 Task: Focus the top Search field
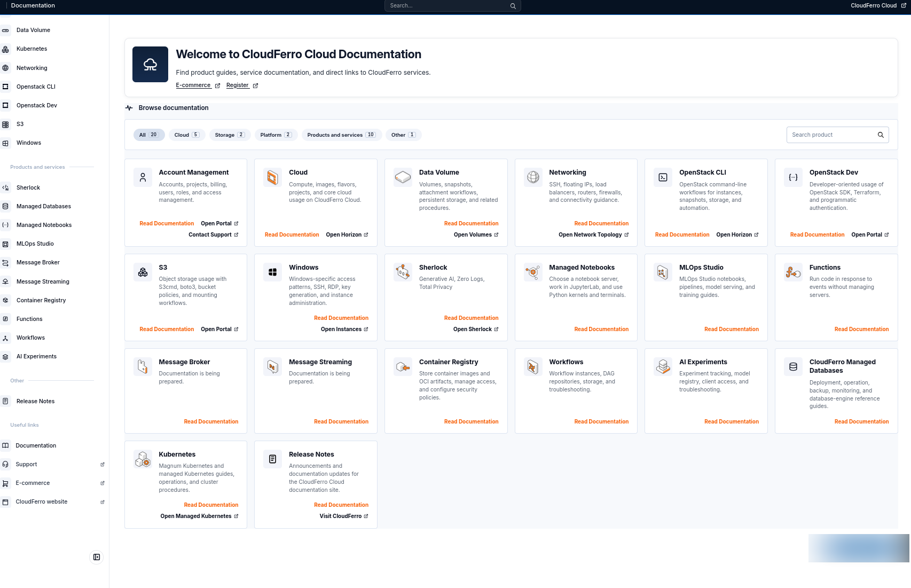tap(452, 6)
